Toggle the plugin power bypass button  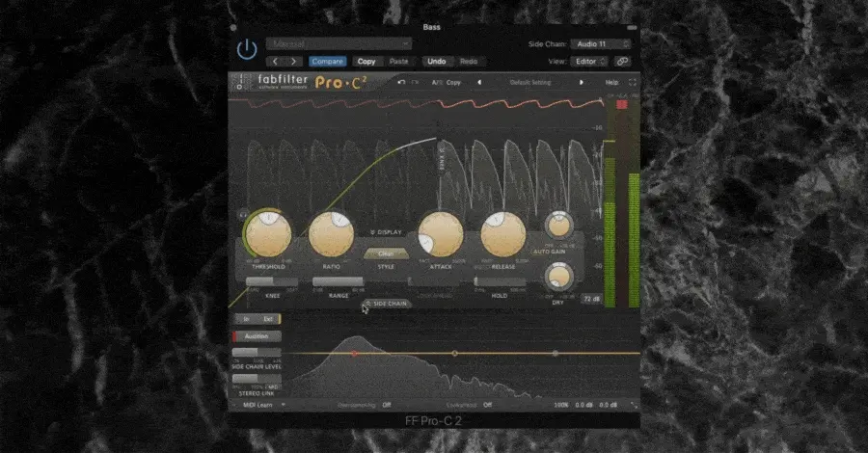click(x=247, y=50)
